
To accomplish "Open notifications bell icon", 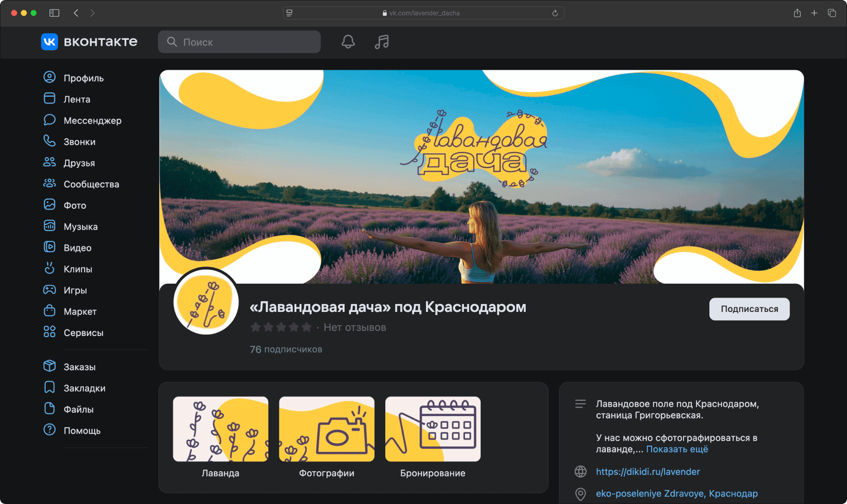I will coord(348,42).
